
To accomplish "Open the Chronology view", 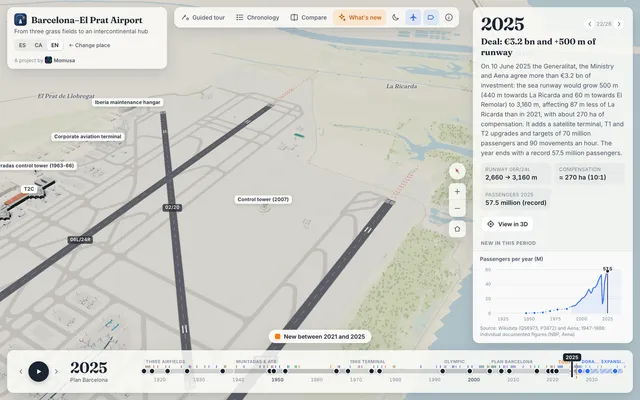I will coord(258,18).
